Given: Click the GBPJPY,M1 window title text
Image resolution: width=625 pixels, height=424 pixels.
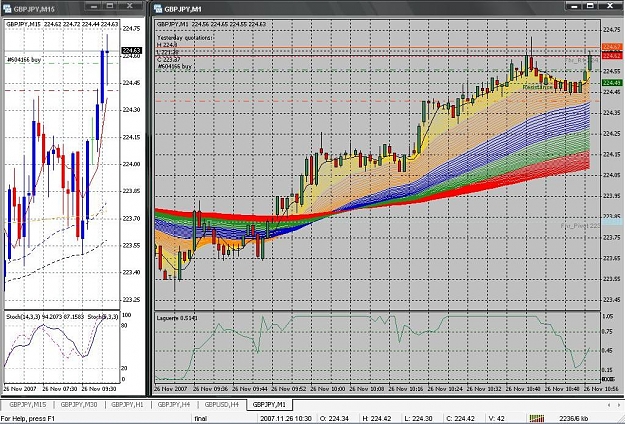Looking at the screenshot, I should coord(183,9).
